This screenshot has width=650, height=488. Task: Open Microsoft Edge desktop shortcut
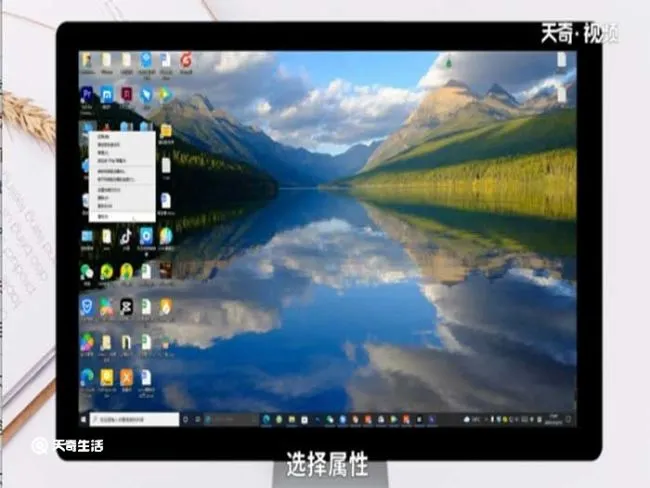click(87, 377)
